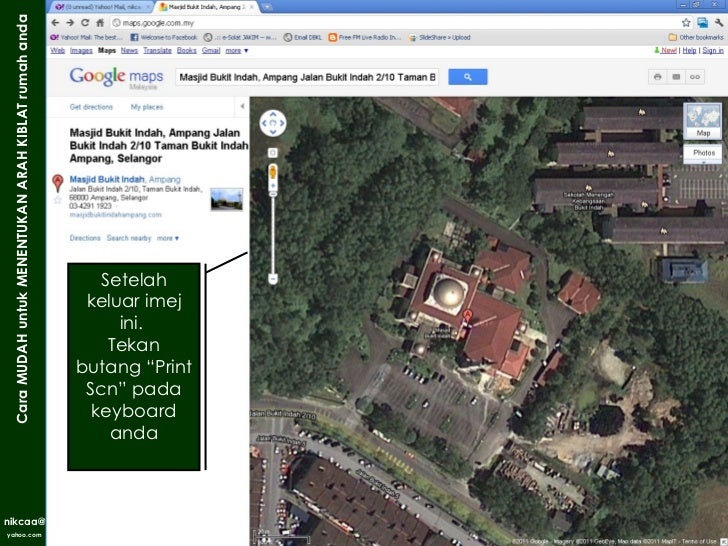Star the Masjid Bukit Indah result
The width and height of the screenshot is (728, 546).
58,200
